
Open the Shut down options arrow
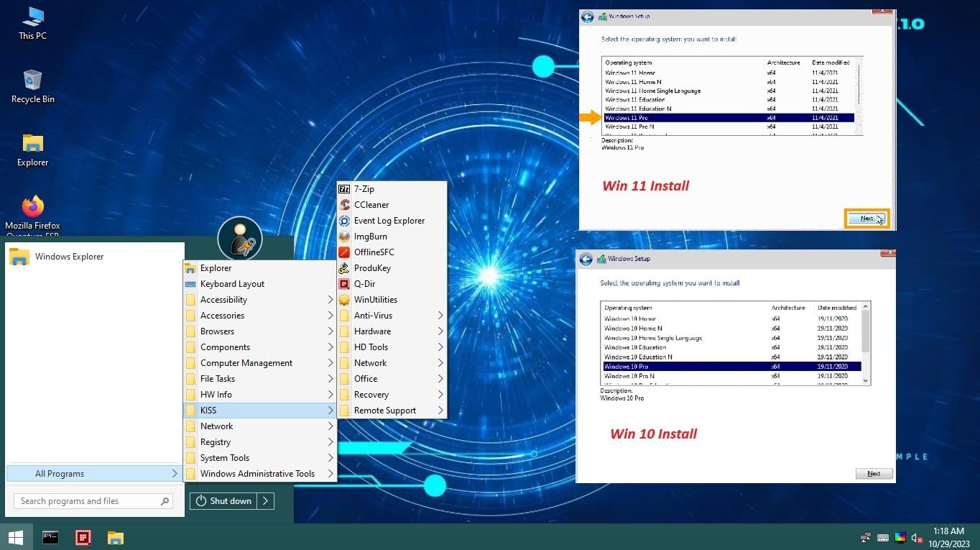265,501
